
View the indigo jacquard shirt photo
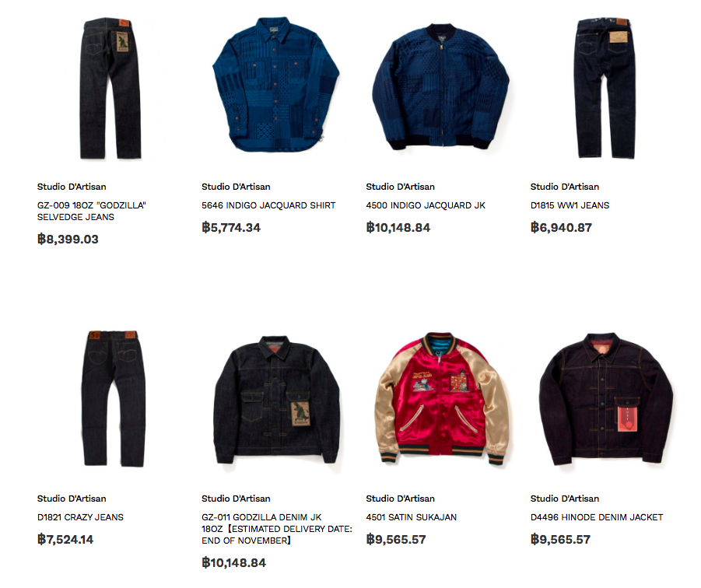pyautogui.click(x=275, y=85)
